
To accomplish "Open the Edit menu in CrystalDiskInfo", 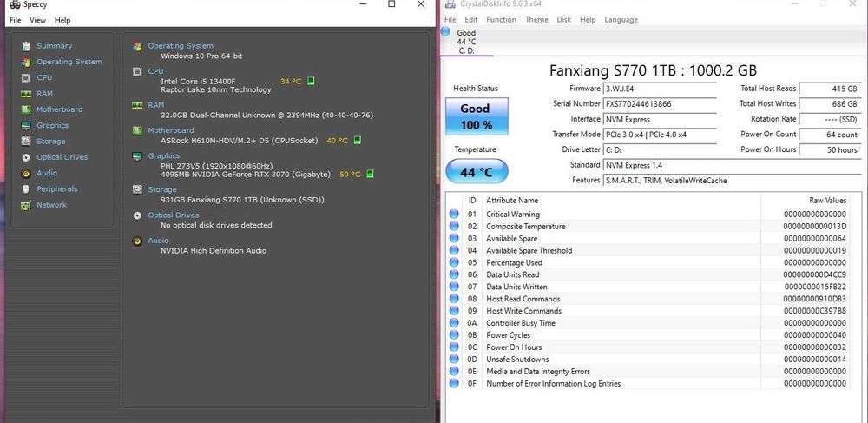I will pyautogui.click(x=471, y=19).
